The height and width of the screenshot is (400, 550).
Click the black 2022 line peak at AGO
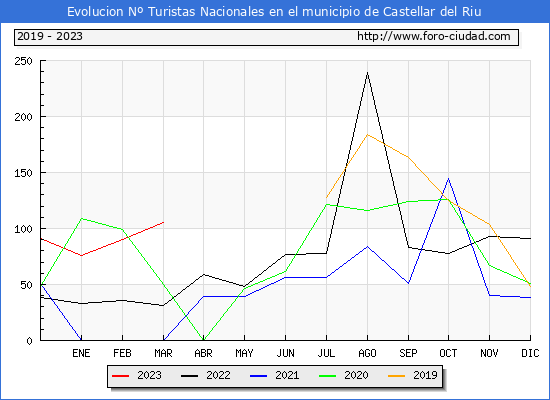(x=367, y=73)
